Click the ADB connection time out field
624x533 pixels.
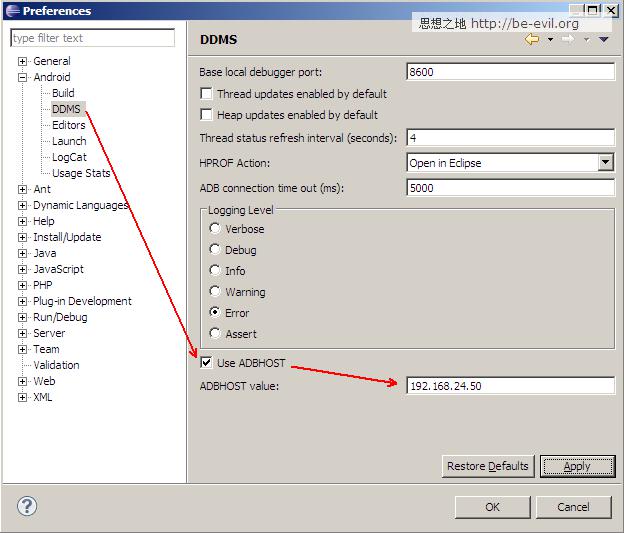tap(510, 187)
